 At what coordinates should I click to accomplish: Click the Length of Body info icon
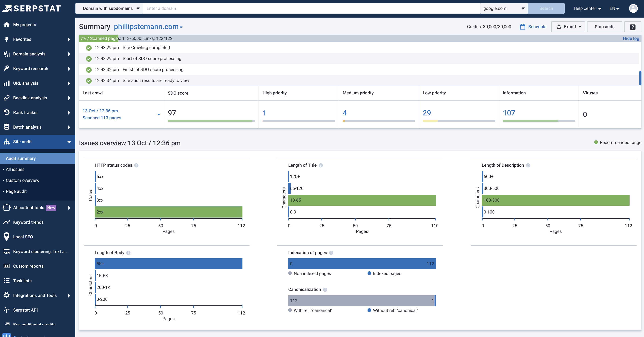(x=128, y=253)
